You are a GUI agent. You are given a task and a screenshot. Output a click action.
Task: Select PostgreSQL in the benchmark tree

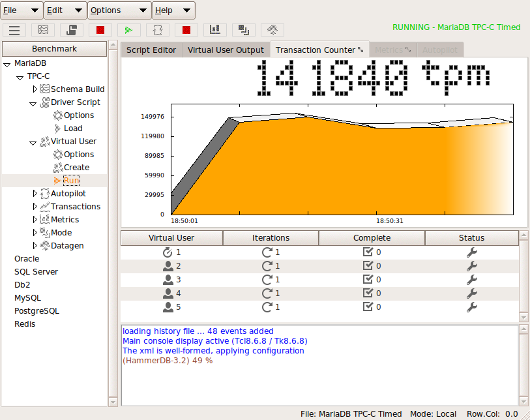pyautogui.click(x=37, y=311)
